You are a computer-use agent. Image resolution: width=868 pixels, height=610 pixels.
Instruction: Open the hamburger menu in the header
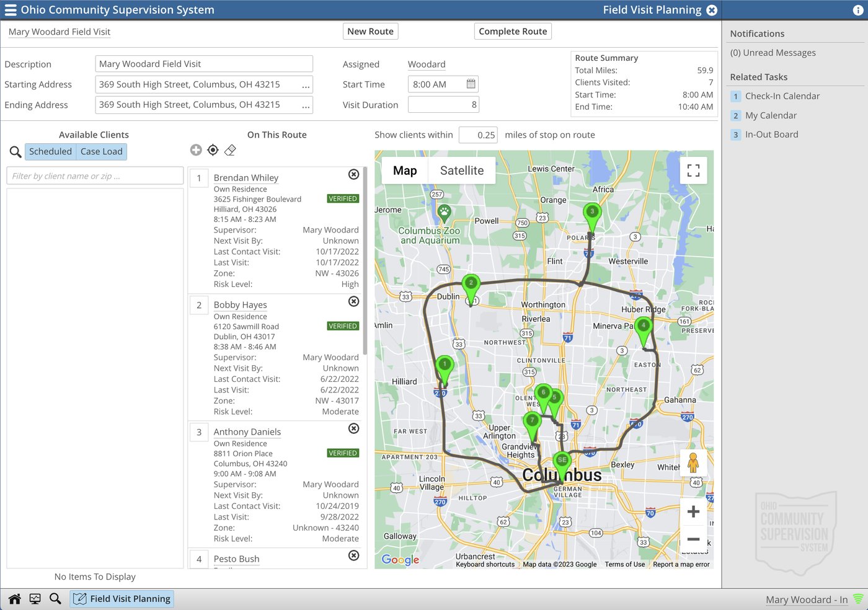pos(11,9)
